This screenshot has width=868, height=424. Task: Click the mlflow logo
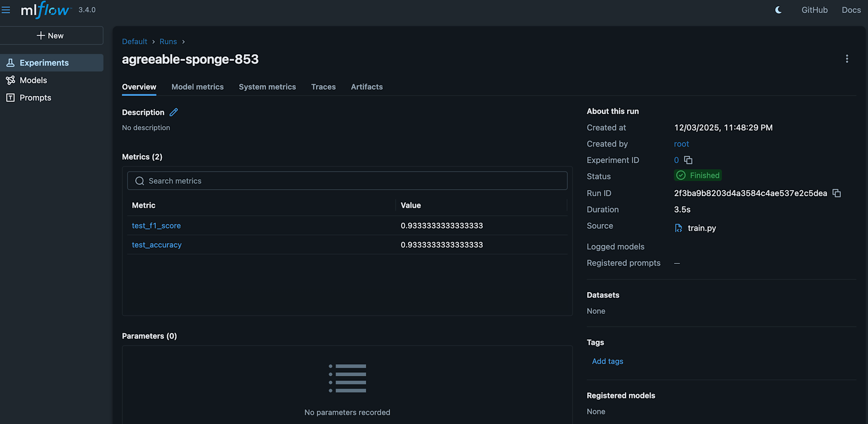click(x=45, y=10)
